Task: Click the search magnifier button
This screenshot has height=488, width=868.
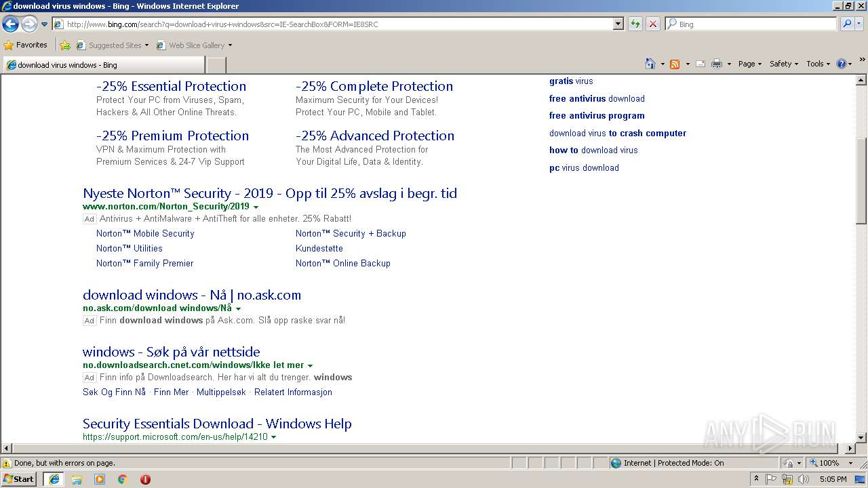Action: (x=846, y=24)
